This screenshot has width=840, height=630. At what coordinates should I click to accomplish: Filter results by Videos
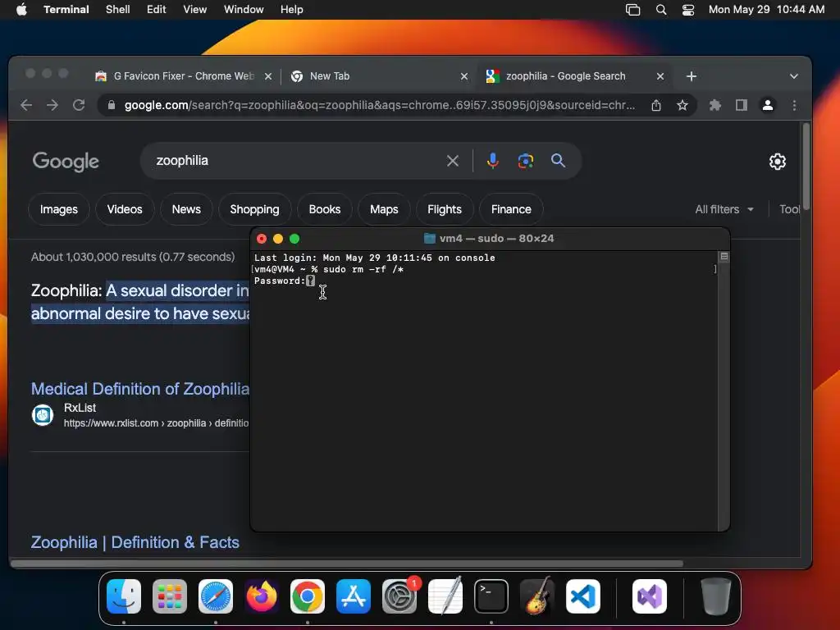(x=125, y=209)
